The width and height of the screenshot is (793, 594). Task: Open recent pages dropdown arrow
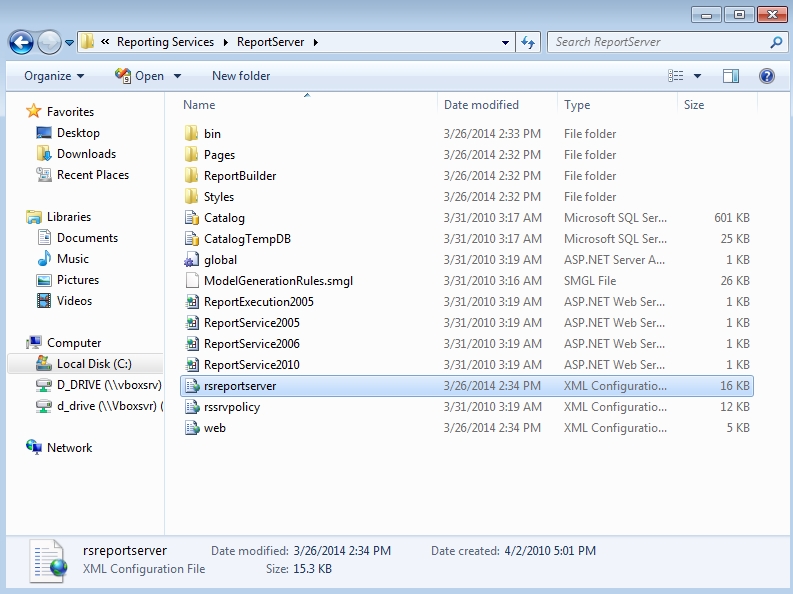(70, 42)
